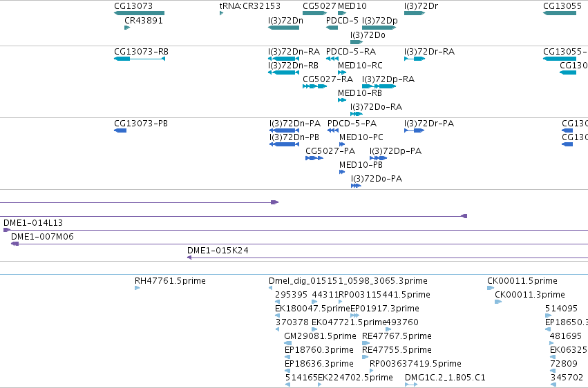Click the 370378 feature label
This screenshot has height=388, width=588.
click(292, 322)
